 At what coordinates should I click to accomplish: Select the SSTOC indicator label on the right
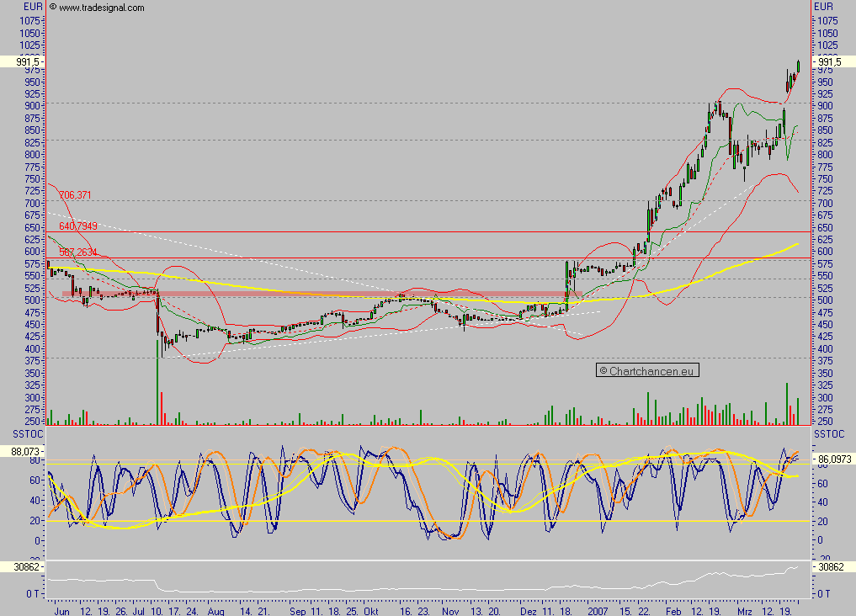(829, 434)
